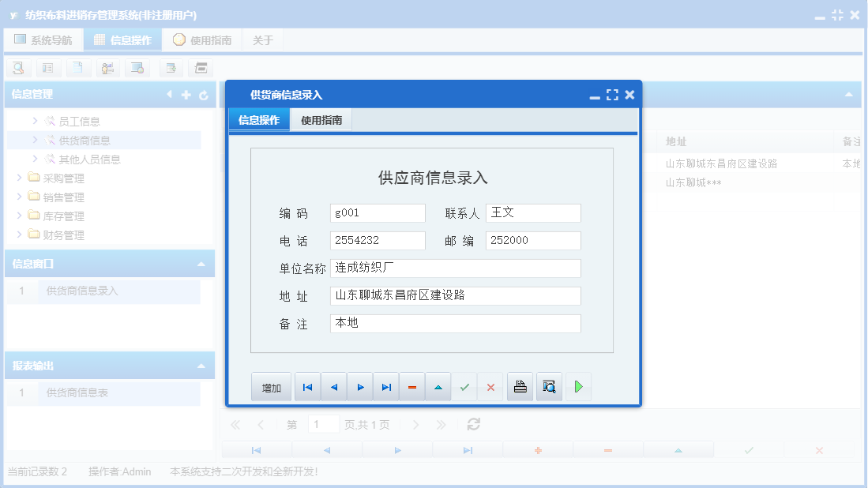Click the plus icon on the 信息管理 header
Screen dimensions: 868x488
[185, 95]
